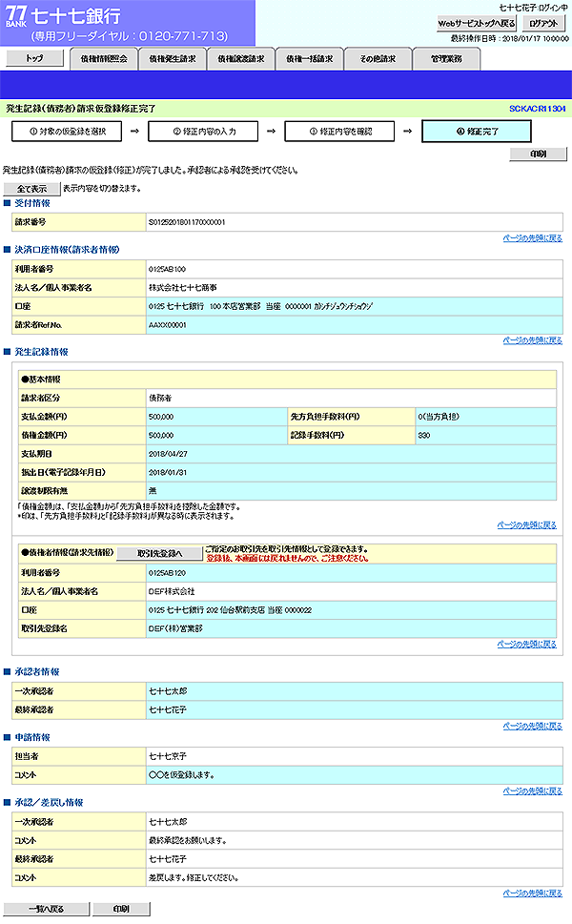Image resolution: width=572 pixels, height=924 pixels.
Task: Click the 取引先登録へ button
Action: pyautogui.click(x=159, y=553)
